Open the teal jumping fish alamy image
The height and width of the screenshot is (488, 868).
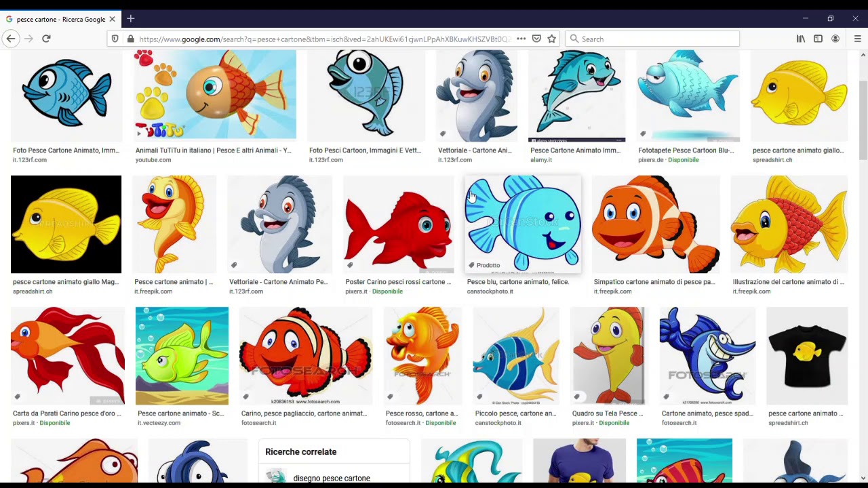(577, 94)
